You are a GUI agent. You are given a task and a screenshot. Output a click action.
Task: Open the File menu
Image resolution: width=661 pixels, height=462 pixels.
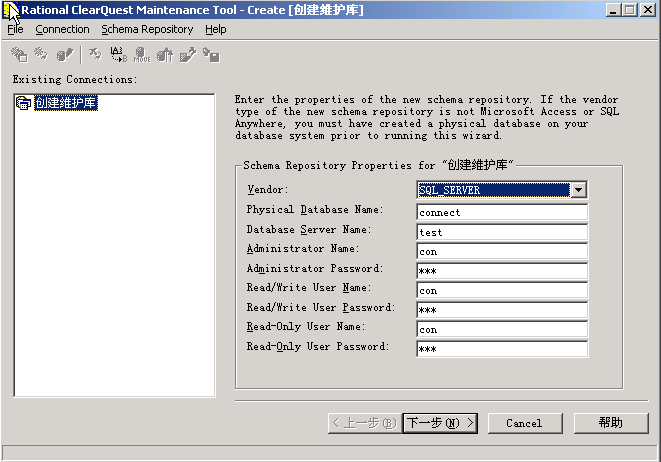15,30
